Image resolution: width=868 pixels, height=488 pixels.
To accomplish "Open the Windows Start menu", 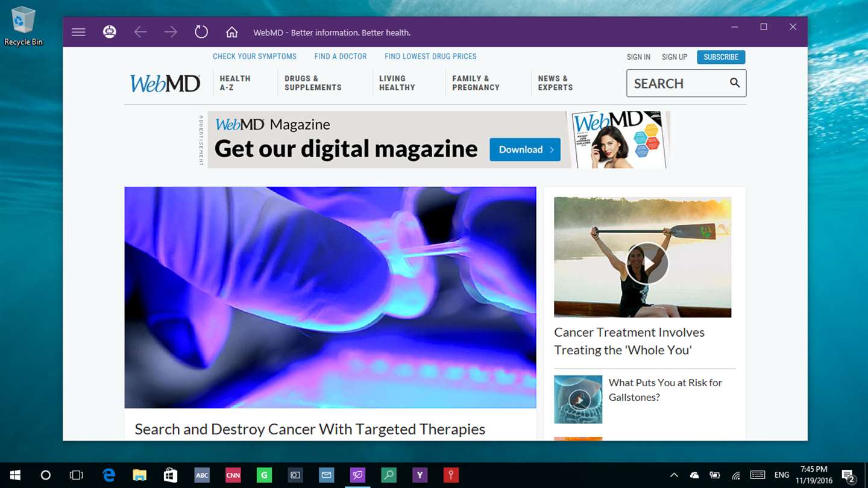I will point(15,475).
